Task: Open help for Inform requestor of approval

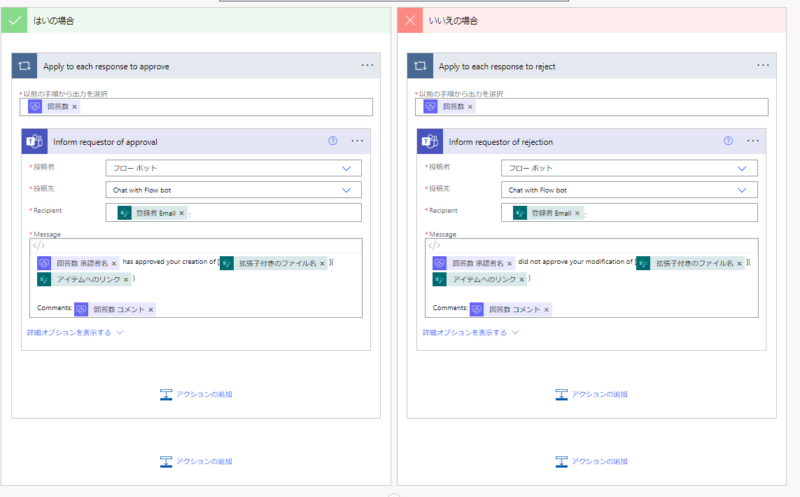Action: [333, 141]
